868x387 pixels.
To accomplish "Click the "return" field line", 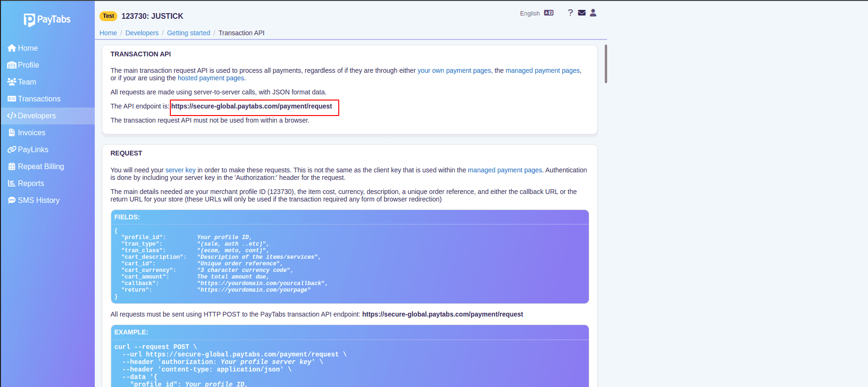I will 216,290.
